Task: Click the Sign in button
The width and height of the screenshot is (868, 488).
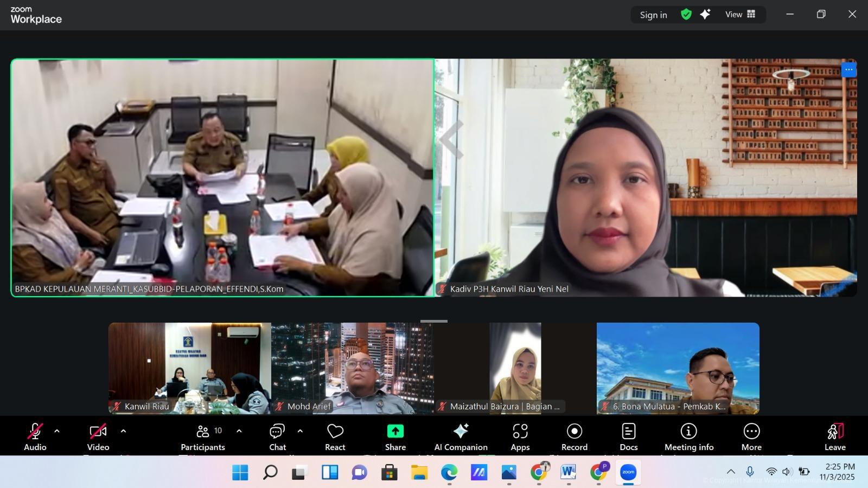Action: point(653,15)
